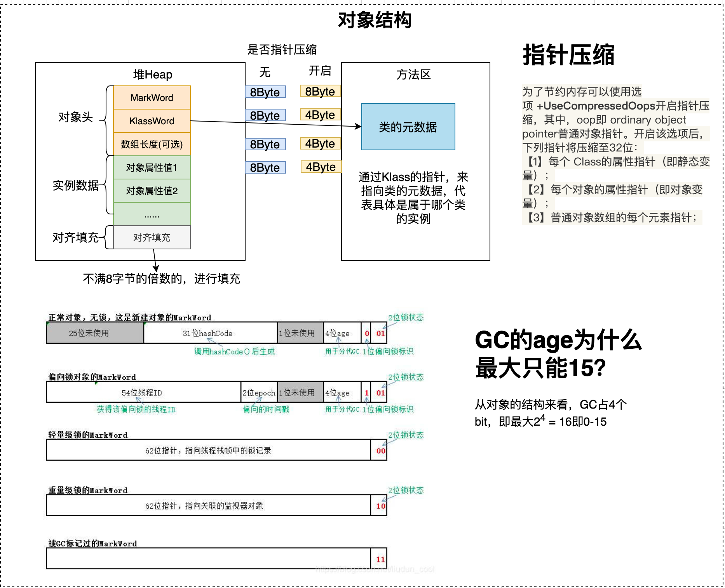This screenshot has height=588, width=725.
Task: Click the 不满8字节的倍数的，进行填充 caption
Action: point(161,278)
